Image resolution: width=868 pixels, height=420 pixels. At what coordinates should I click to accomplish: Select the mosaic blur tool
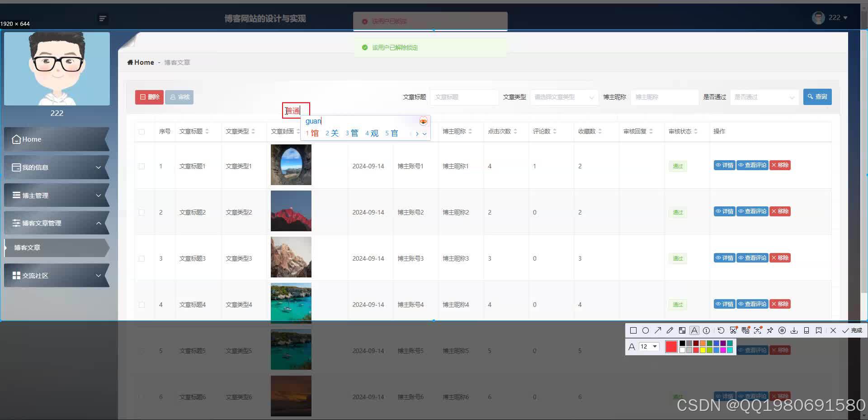click(x=682, y=330)
